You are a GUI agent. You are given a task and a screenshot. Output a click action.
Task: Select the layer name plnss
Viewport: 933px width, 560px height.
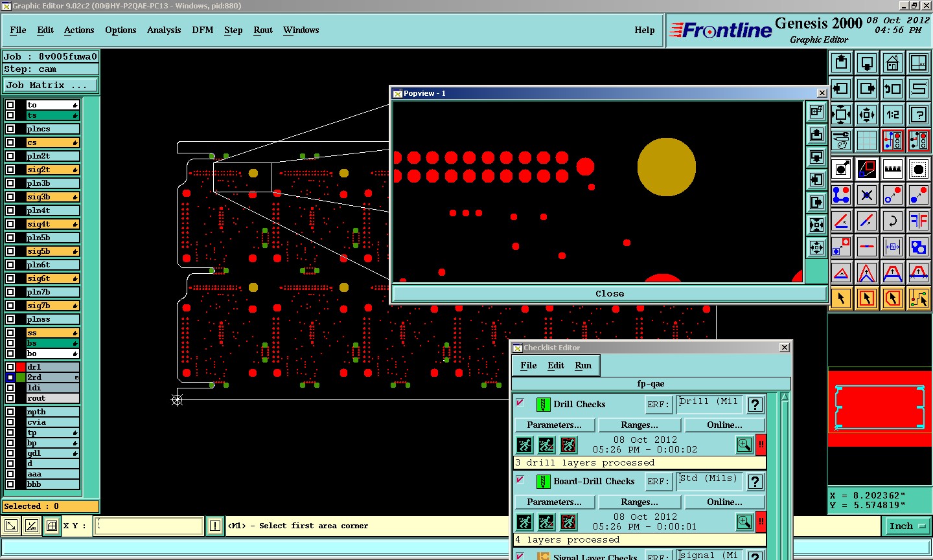[x=52, y=319]
